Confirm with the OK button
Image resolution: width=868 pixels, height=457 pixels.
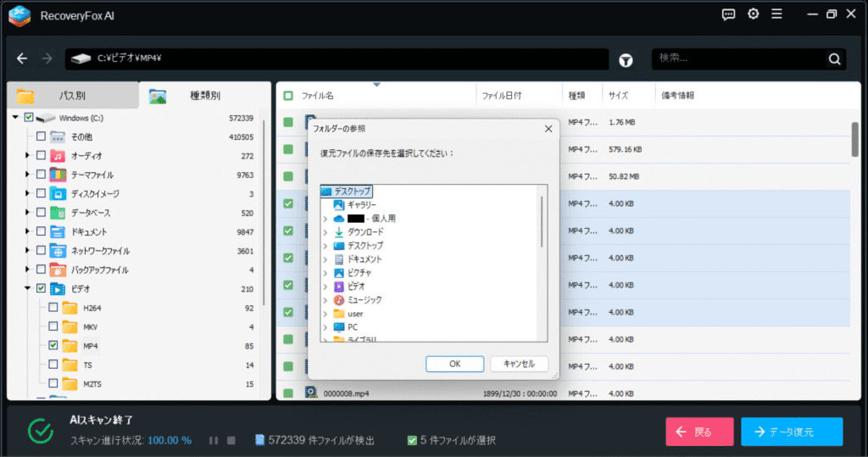(454, 364)
